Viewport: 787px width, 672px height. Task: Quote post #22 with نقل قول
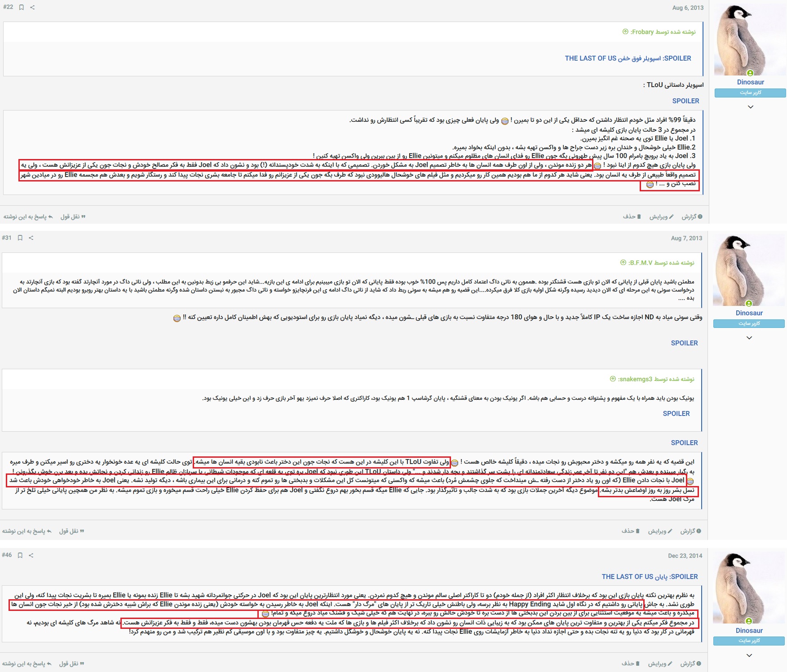(73, 217)
